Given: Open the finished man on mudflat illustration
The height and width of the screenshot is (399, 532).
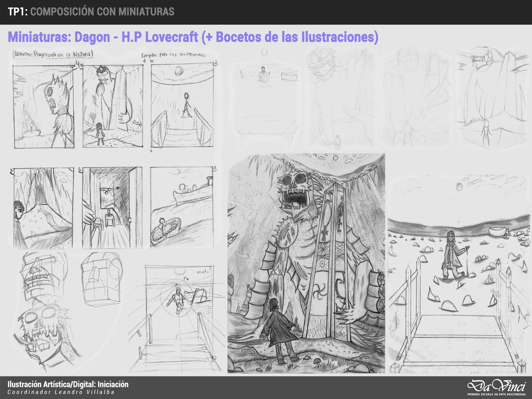Looking at the screenshot, I should pos(459,274).
